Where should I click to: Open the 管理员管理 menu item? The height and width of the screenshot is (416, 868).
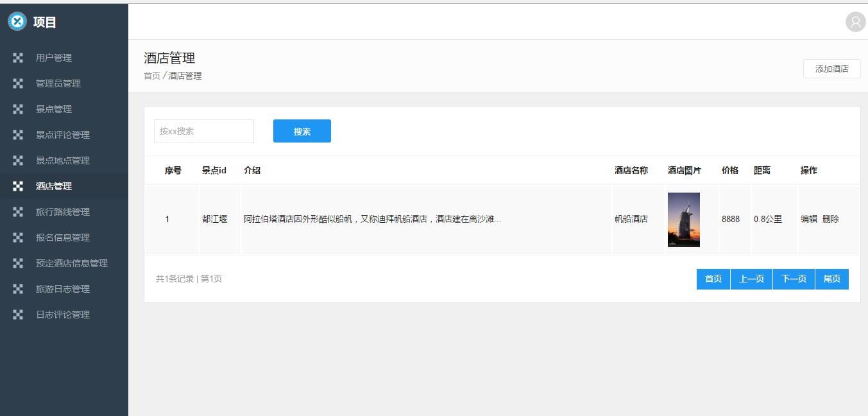click(58, 83)
